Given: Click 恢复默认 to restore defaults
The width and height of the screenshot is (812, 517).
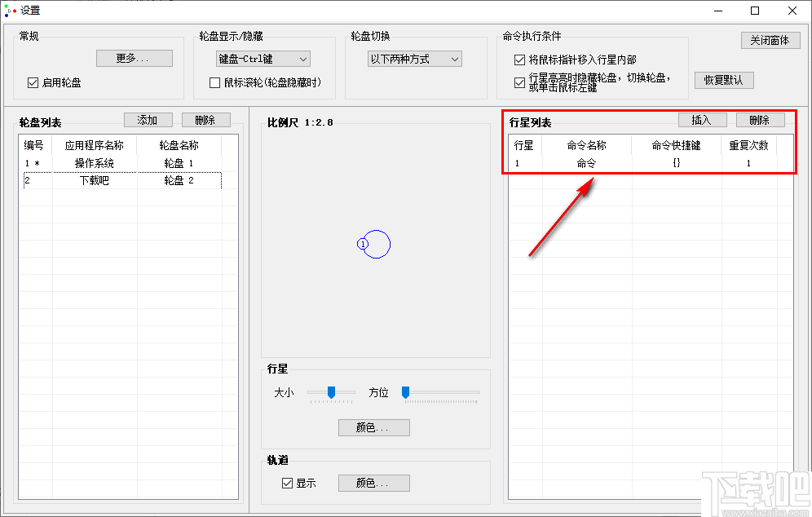Looking at the screenshot, I should [x=723, y=80].
